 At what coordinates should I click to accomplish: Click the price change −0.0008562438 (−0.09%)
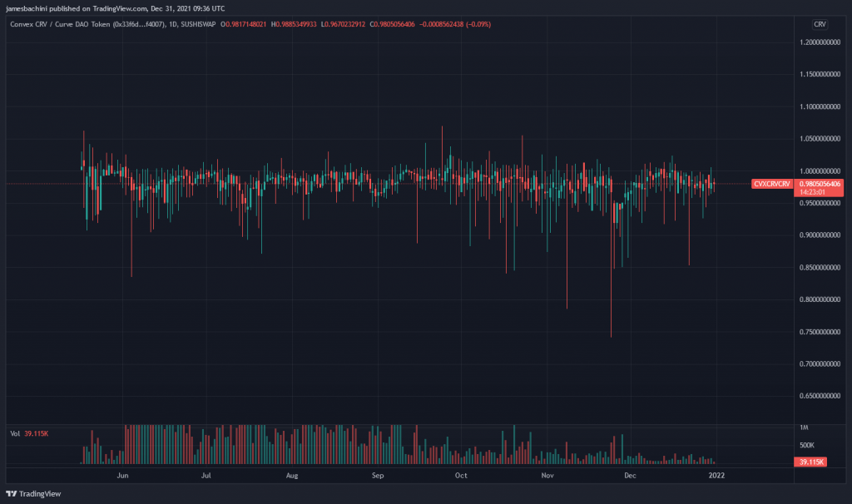[x=455, y=24]
